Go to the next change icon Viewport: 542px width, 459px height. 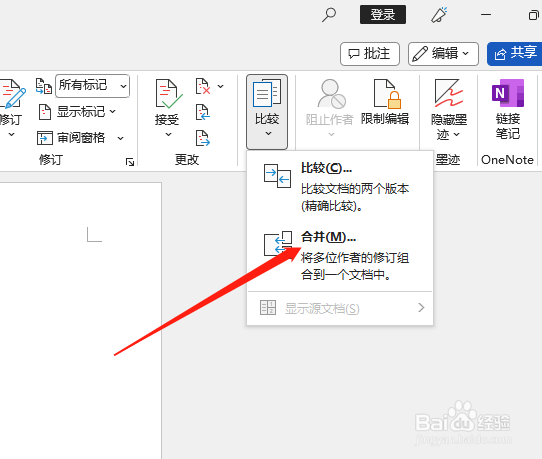click(x=203, y=138)
